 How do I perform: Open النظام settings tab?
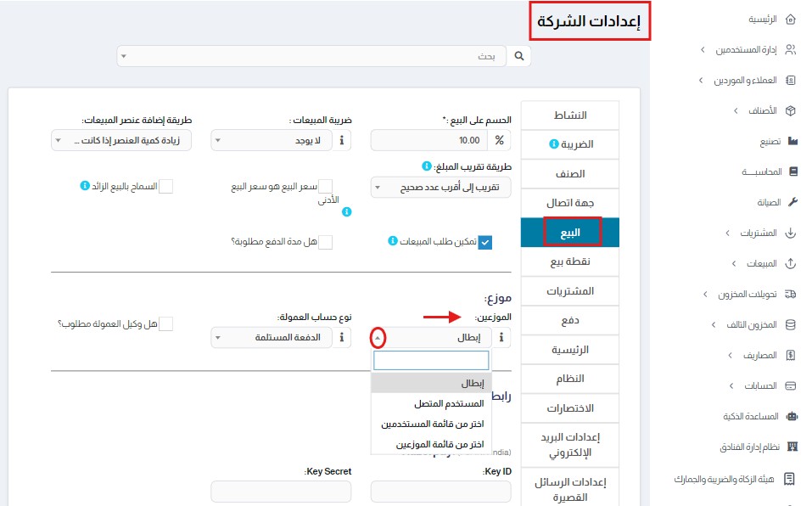(570, 379)
